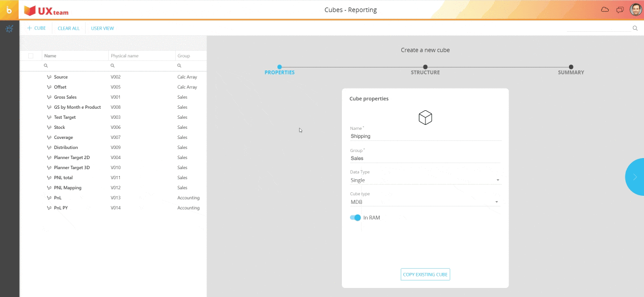Click the cube icon in Cube properties
Image resolution: width=644 pixels, height=297 pixels.
point(425,118)
